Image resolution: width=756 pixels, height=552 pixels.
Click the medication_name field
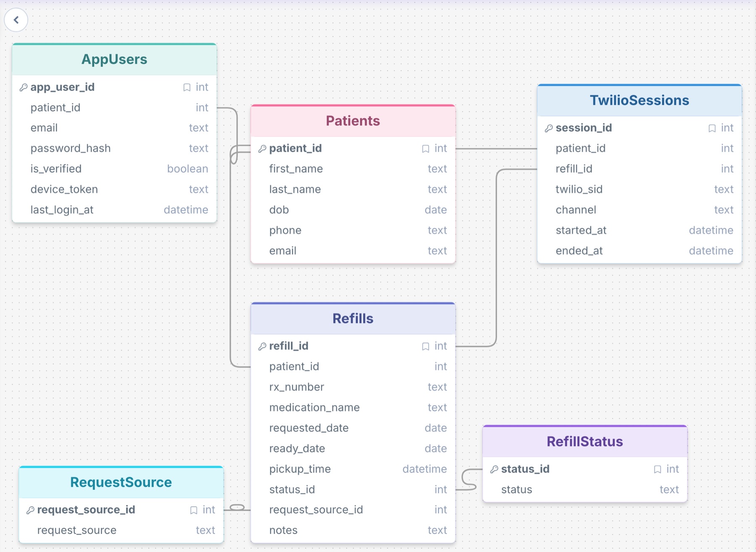353,408
